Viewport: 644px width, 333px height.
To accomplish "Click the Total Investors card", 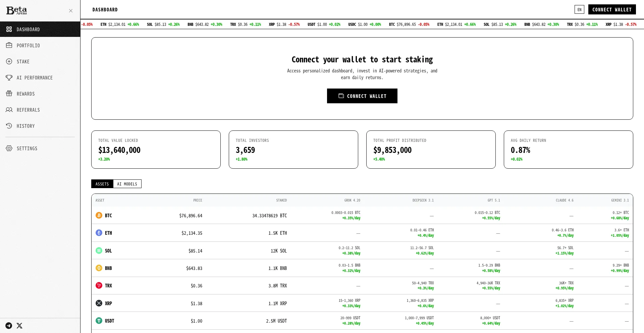I will [x=293, y=150].
